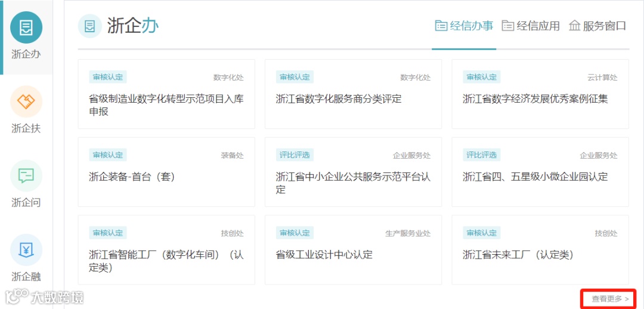Open 浙江省智能工厂（数字化车间）认定类 card
The width and height of the screenshot is (644, 309).
pyautogui.click(x=166, y=250)
